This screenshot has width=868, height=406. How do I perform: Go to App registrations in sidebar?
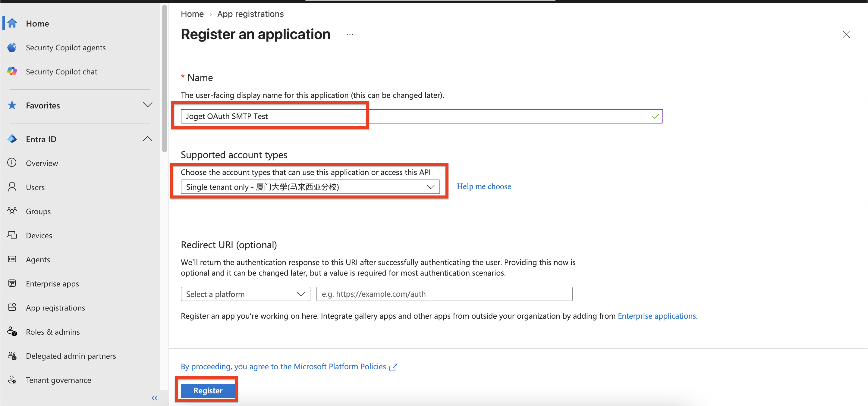click(55, 308)
